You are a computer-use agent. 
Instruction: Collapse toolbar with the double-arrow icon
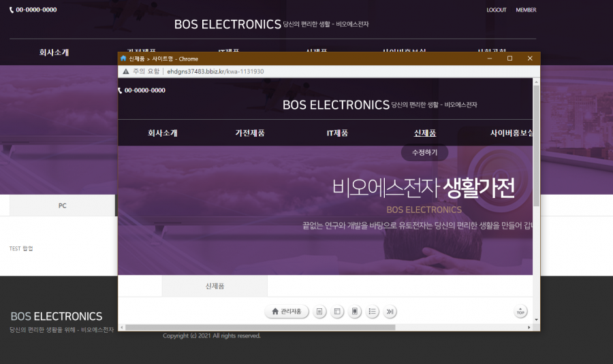[x=390, y=312]
